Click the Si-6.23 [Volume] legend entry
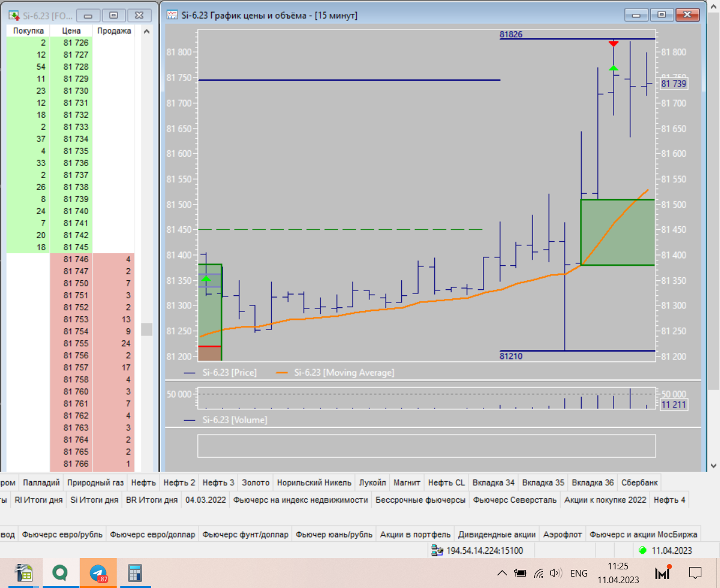The height and width of the screenshot is (588, 720). click(x=226, y=420)
